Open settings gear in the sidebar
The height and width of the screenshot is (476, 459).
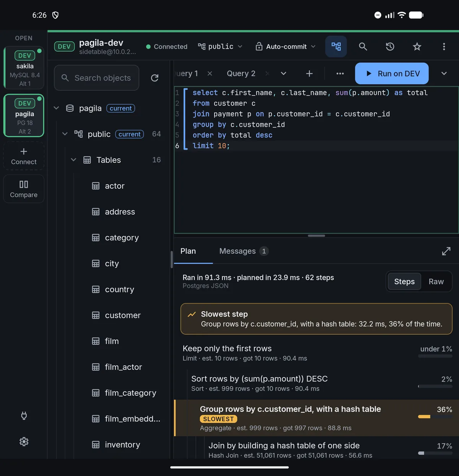tap(24, 442)
